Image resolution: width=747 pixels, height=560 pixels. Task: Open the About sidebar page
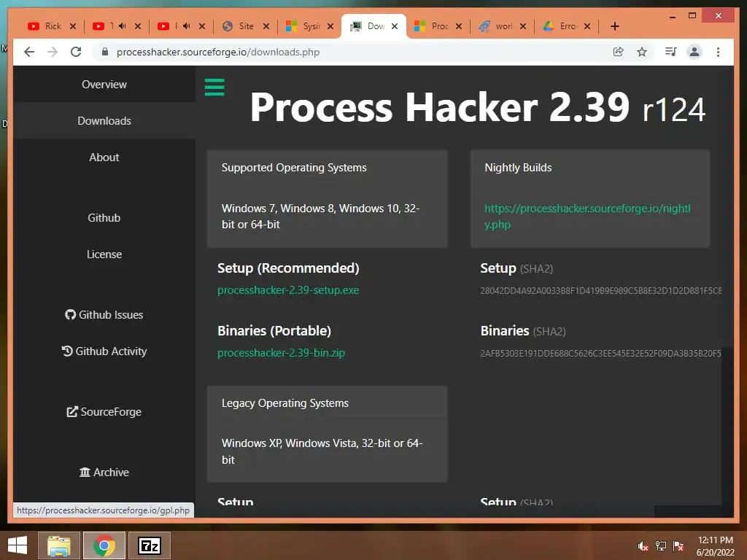pyautogui.click(x=104, y=157)
